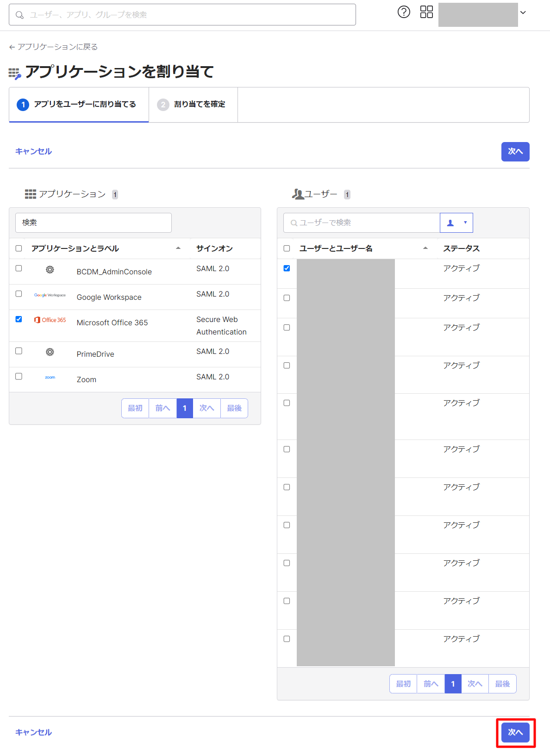Uncheck the Microsoft Office 365 checkbox
Screen dimensions: 550x756
(x=19, y=319)
